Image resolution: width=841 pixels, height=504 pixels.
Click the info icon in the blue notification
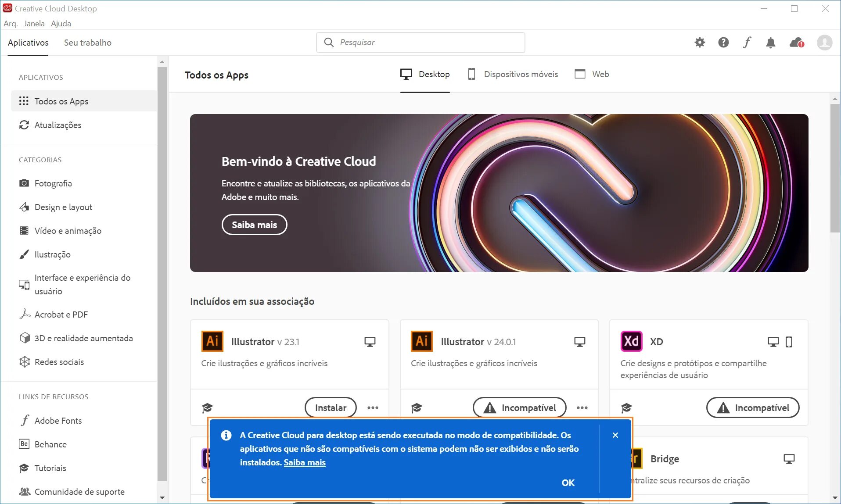click(226, 435)
